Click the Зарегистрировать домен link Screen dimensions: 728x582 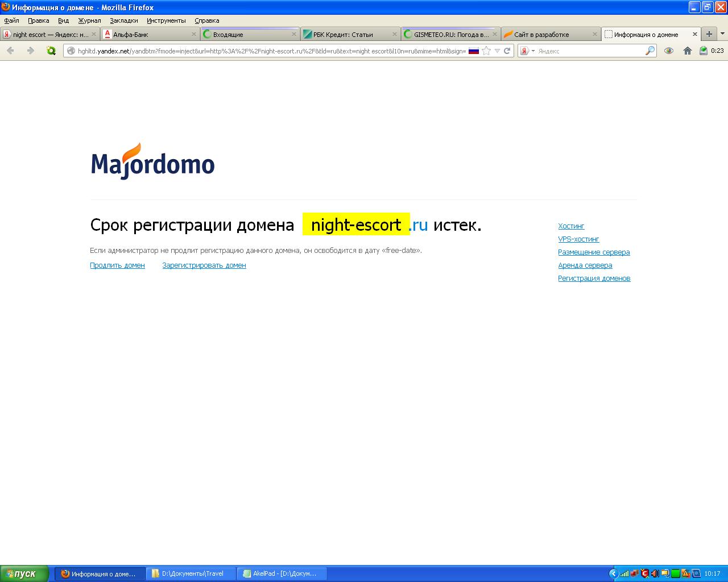click(x=204, y=265)
